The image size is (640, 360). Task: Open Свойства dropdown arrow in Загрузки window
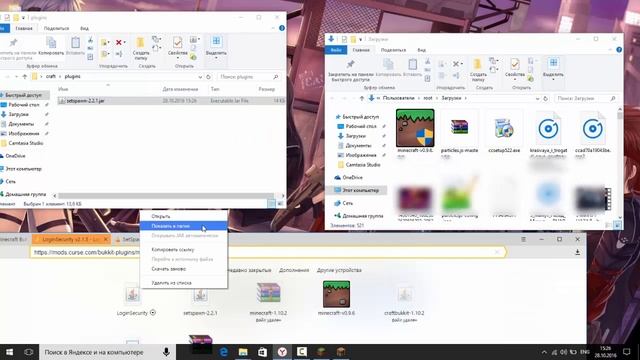click(515, 79)
